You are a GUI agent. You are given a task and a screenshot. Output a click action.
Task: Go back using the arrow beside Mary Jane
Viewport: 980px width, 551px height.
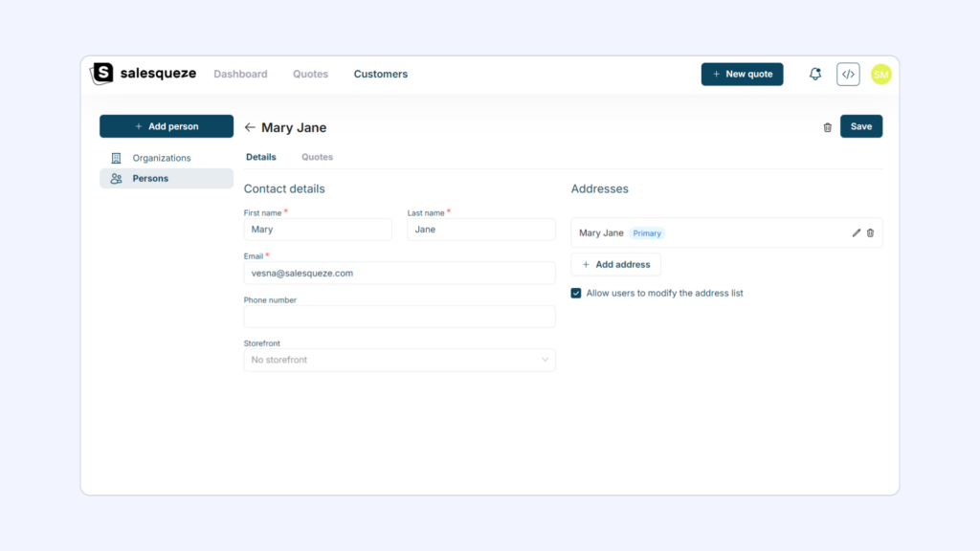pyautogui.click(x=250, y=127)
